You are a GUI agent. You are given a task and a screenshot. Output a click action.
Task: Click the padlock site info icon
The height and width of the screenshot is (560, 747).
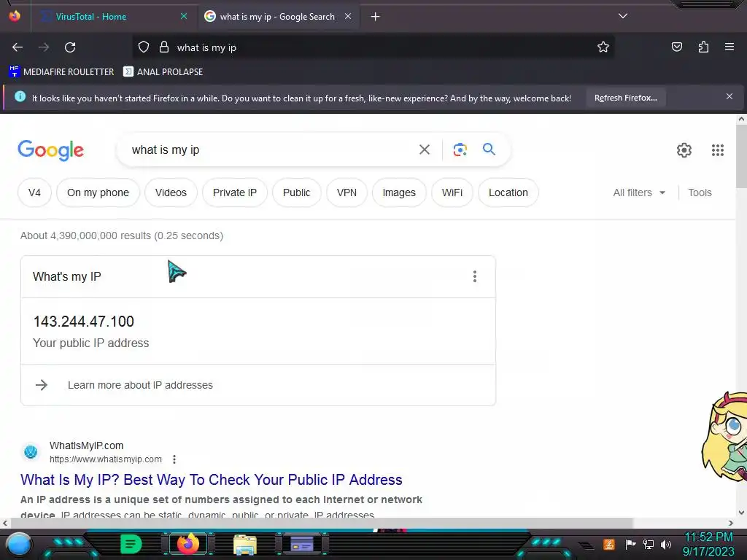click(x=164, y=47)
